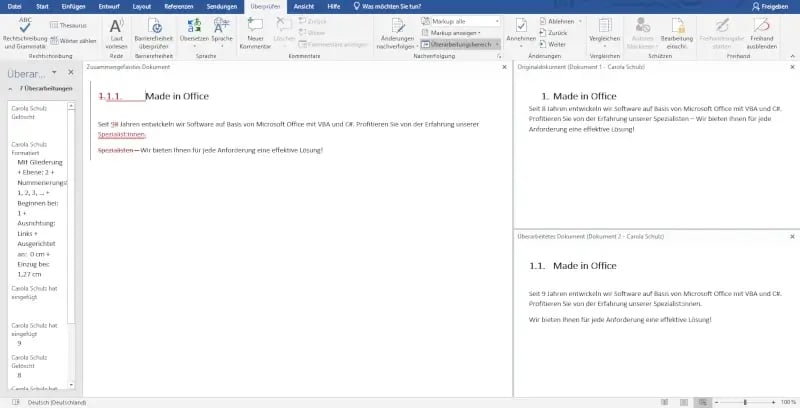Click the 100 % zoom level
Image resolution: width=800 pixels, height=408 pixels.
coord(788,402)
